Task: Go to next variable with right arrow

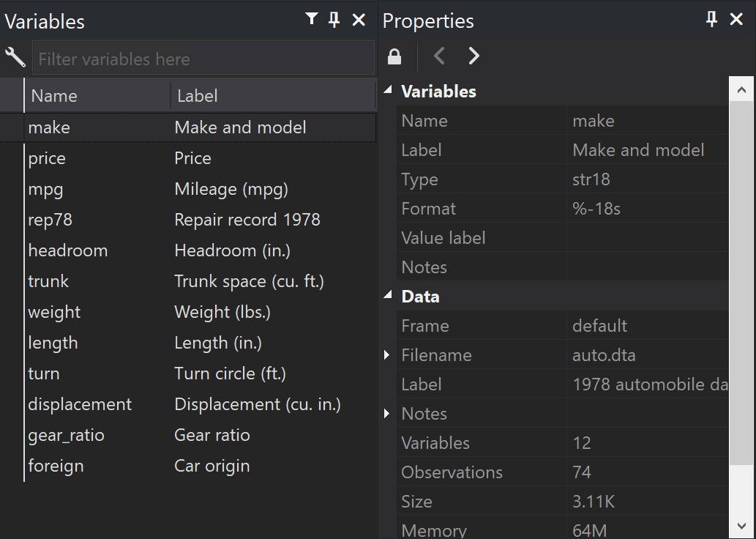Action: tap(474, 56)
